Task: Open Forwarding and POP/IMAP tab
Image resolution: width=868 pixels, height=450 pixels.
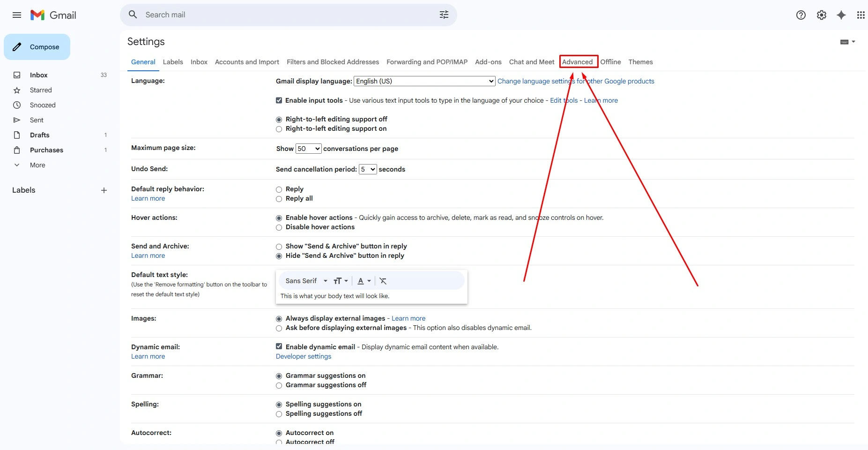Action: point(427,62)
